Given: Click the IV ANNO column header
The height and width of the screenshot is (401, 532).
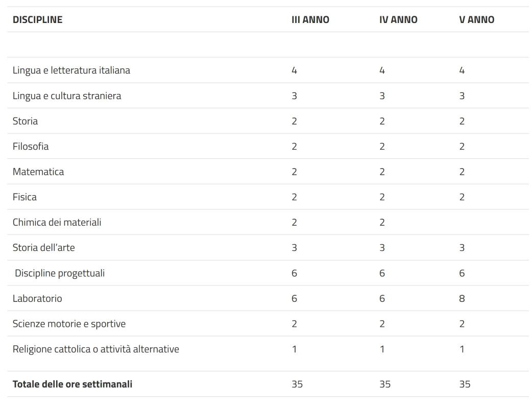Looking at the screenshot, I should pyautogui.click(x=398, y=20).
